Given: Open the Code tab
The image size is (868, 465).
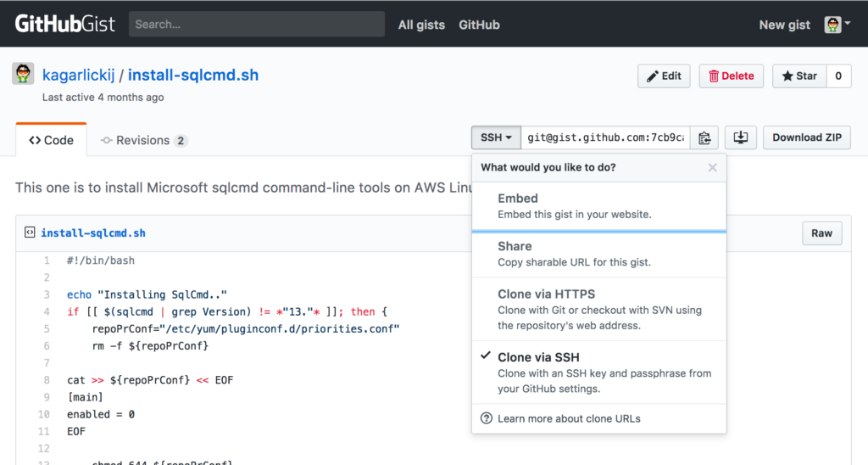Looking at the screenshot, I should coord(51,141).
